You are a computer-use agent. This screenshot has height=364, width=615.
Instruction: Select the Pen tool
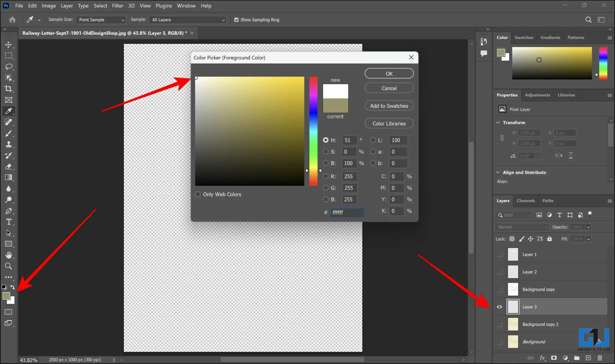pos(9,211)
